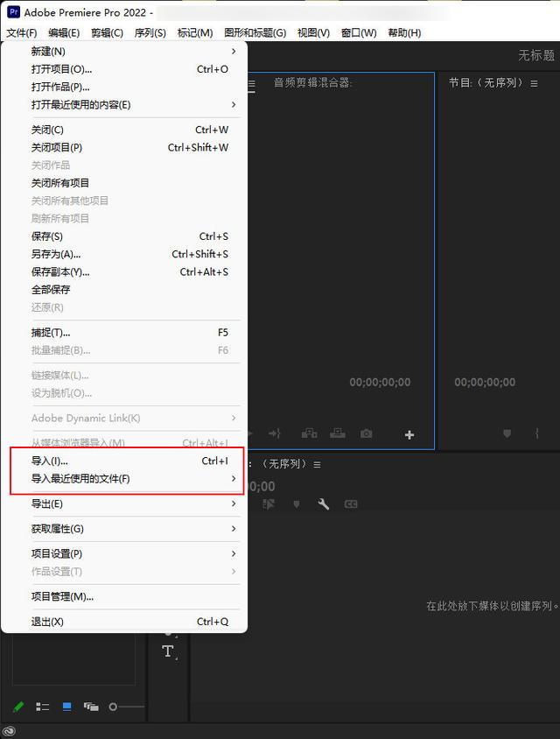Switch project panel to freeform view
The width and height of the screenshot is (560, 739).
91,707
